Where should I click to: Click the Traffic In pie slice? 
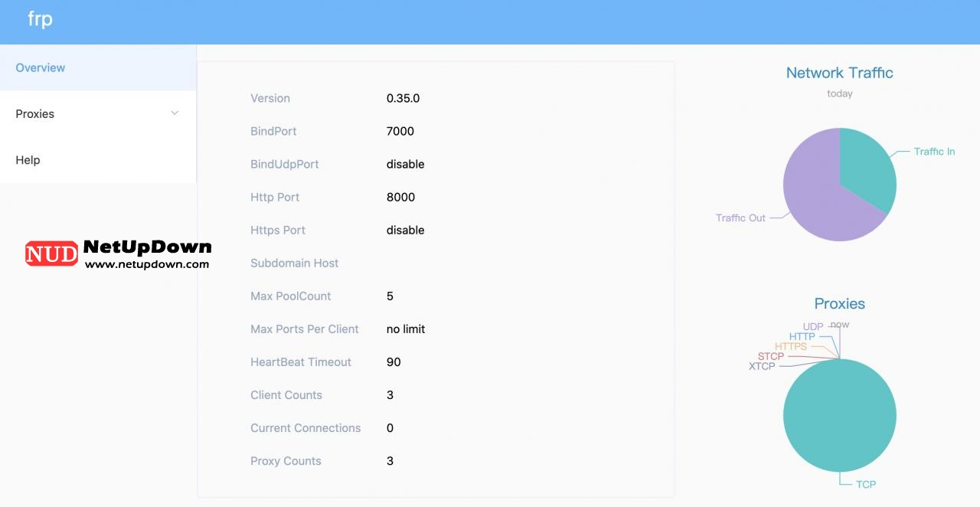pyautogui.click(x=867, y=167)
